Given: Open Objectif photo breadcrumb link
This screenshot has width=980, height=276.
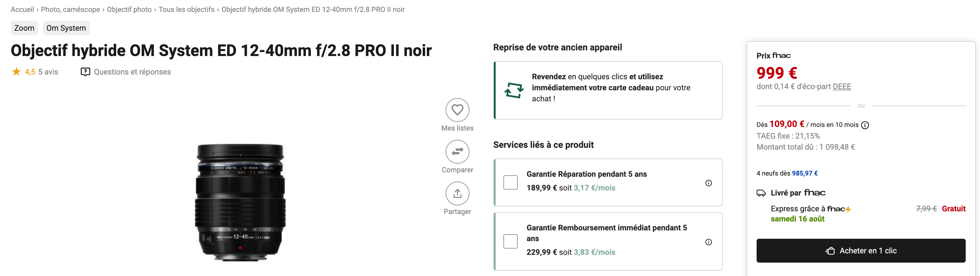Looking at the screenshot, I should (129, 10).
